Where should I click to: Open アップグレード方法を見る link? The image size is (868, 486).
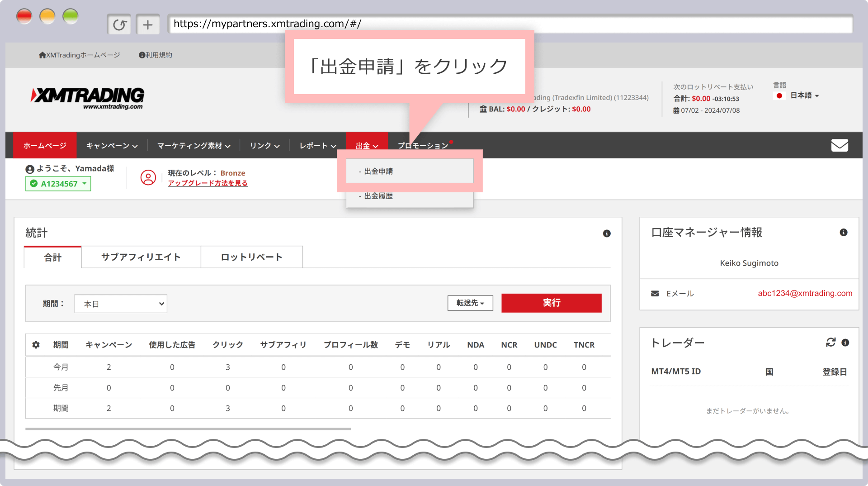(x=208, y=183)
